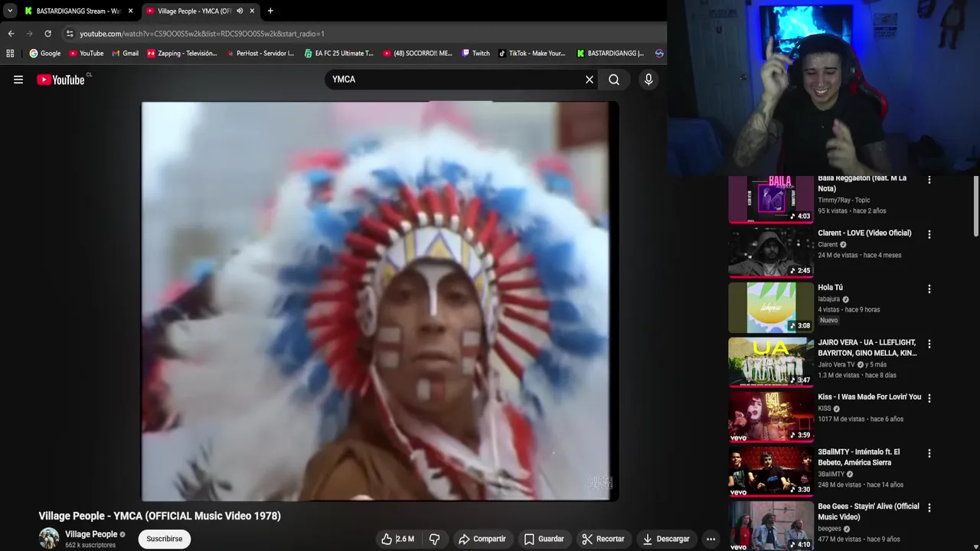This screenshot has width=980, height=551.
Task: Subscribe with the Suscribirse button
Action: (x=165, y=539)
